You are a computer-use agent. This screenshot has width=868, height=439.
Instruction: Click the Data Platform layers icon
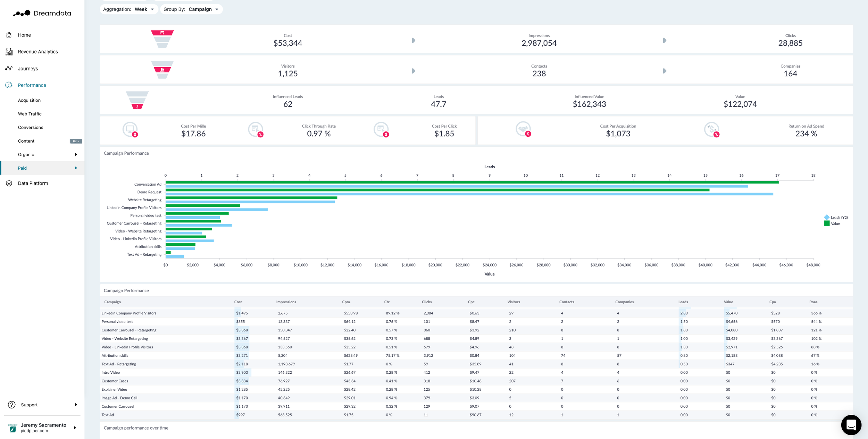[9, 183]
